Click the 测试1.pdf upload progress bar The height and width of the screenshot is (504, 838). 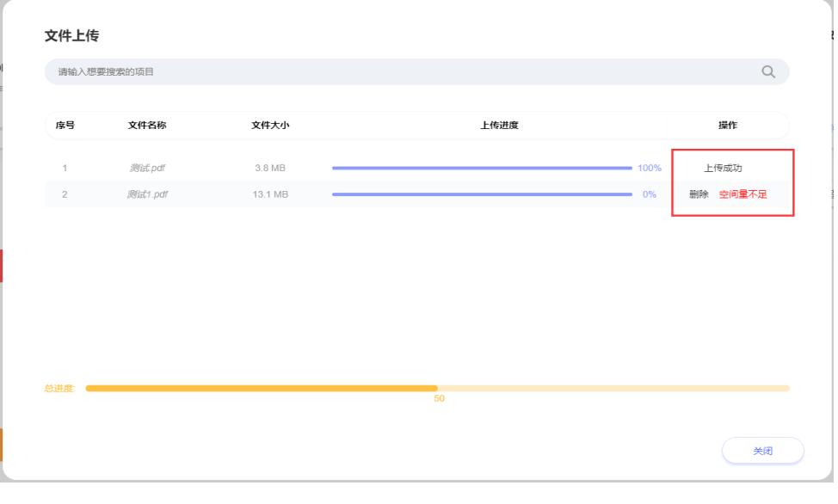(x=482, y=194)
